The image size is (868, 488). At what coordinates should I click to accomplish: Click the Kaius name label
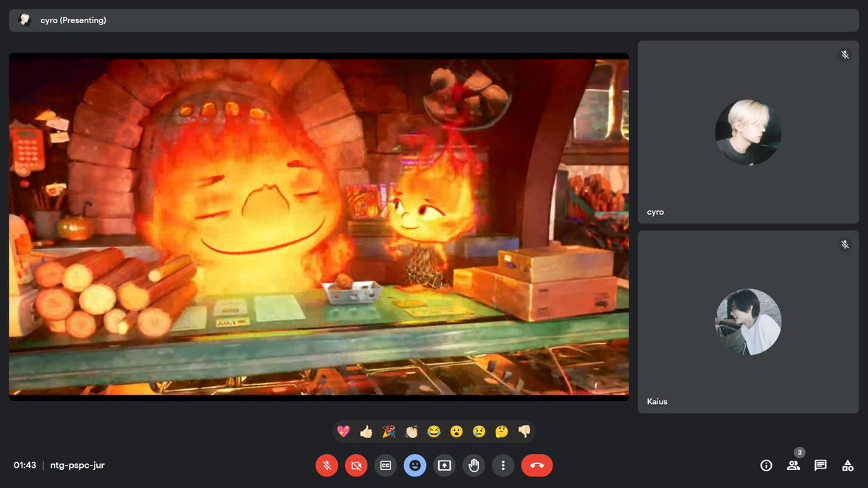657,401
